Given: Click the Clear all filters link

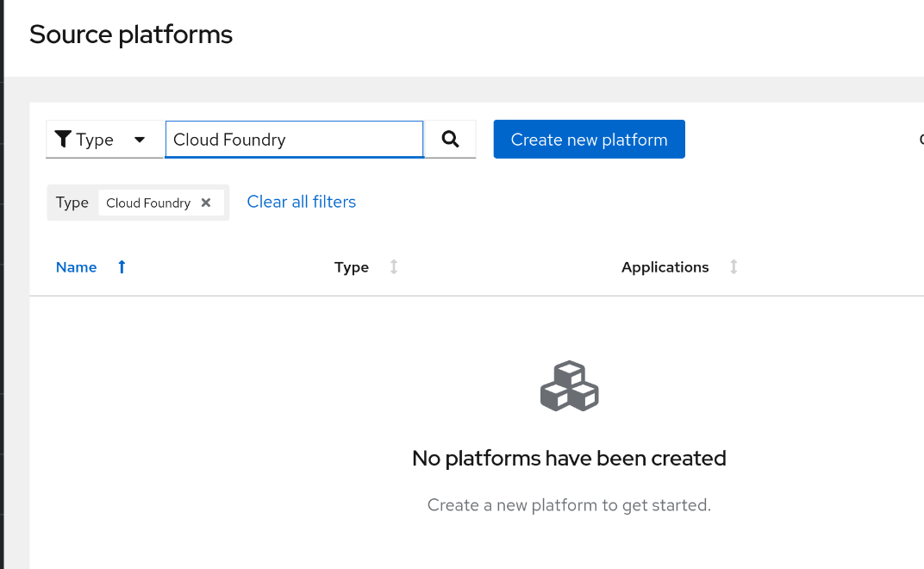Looking at the screenshot, I should click(x=301, y=202).
